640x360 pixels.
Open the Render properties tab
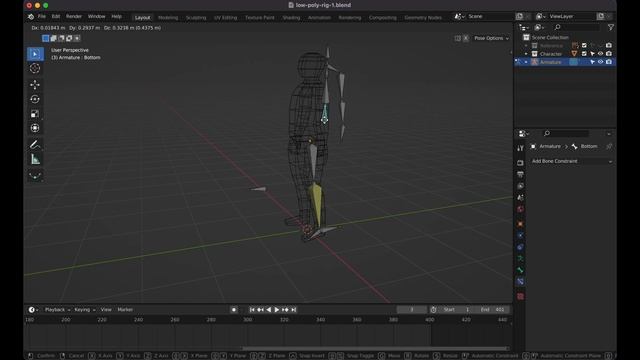520,163
